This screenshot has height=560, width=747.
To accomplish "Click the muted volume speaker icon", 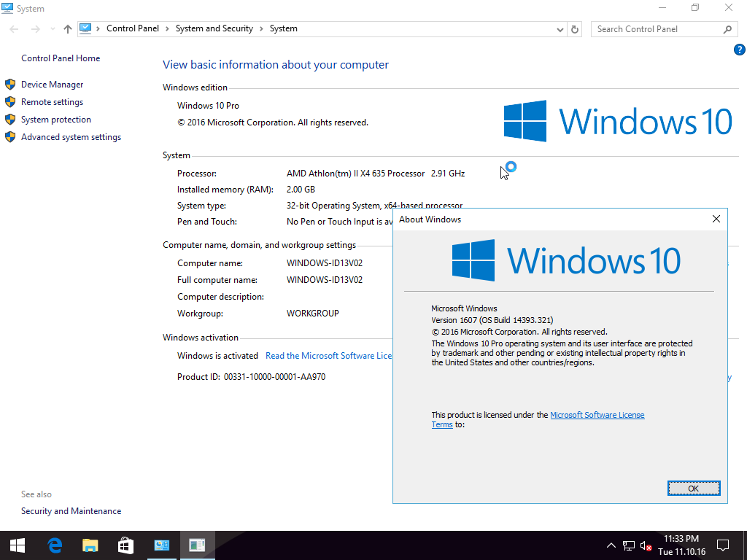I will click(646, 545).
